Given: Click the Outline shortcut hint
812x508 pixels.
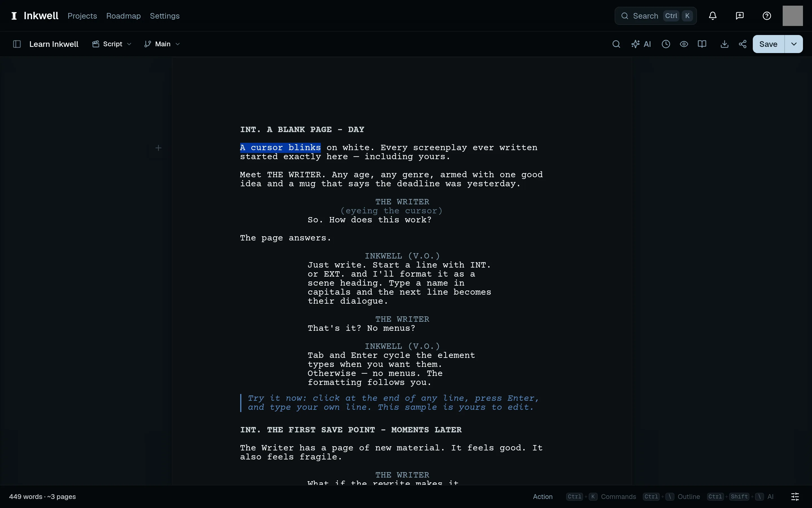Looking at the screenshot, I should 671,497.
